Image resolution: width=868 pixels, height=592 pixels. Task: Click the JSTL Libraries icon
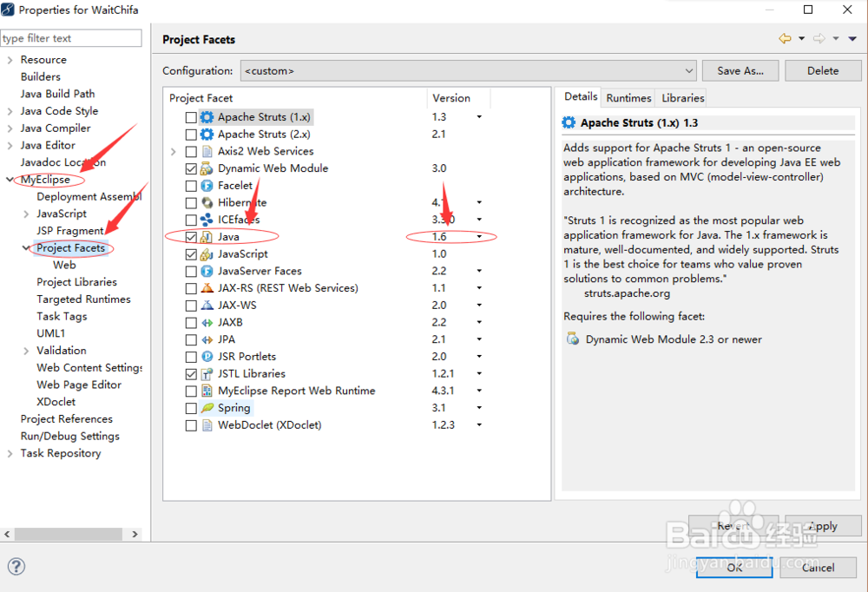click(207, 374)
